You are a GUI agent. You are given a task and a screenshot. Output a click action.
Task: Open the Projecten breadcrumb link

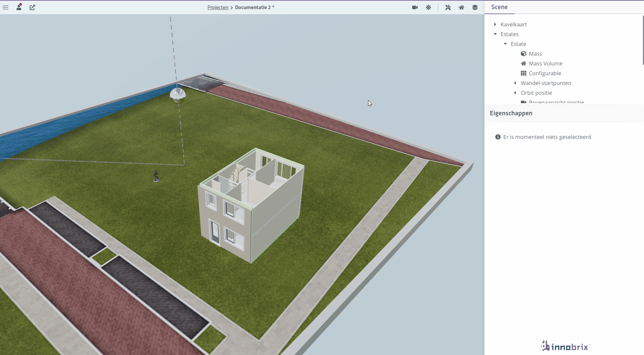(x=218, y=7)
